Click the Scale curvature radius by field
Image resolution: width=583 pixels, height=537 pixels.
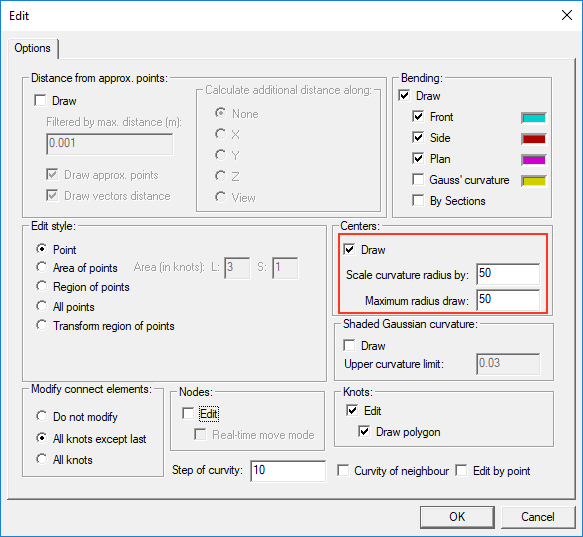click(508, 274)
